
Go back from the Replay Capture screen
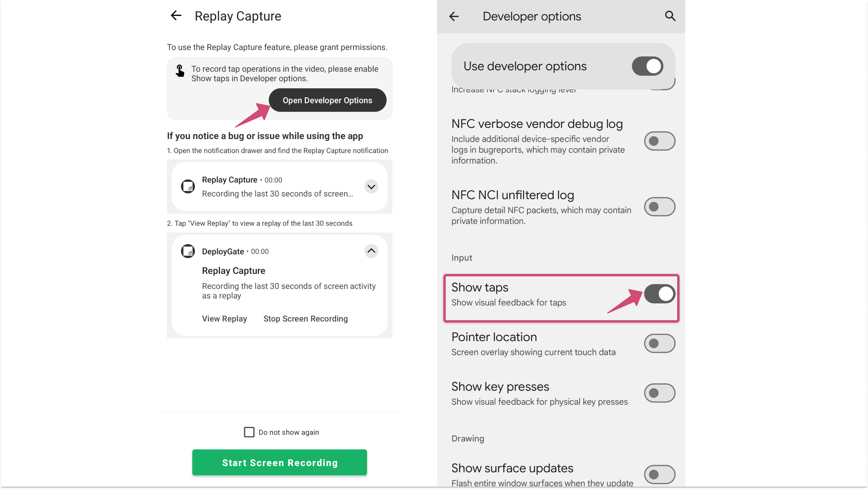click(x=176, y=16)
